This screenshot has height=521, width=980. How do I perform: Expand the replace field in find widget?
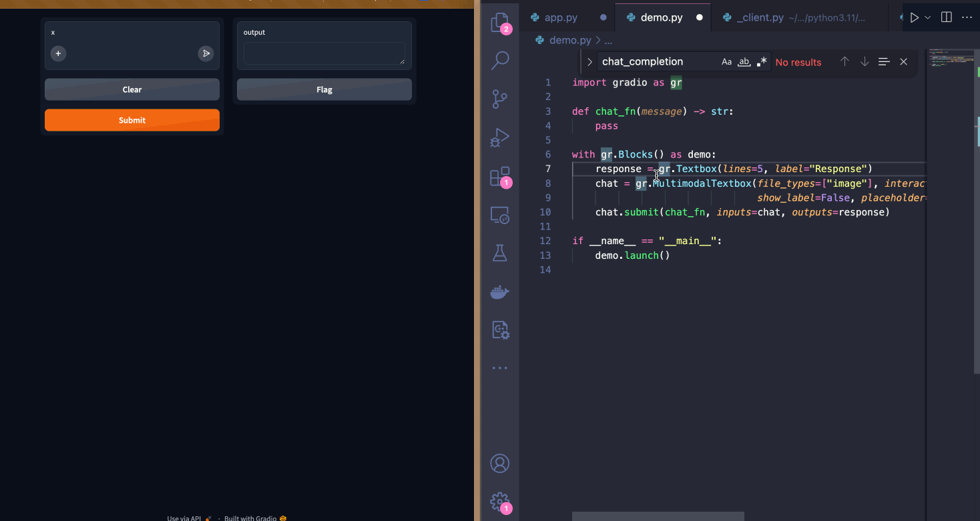(589, 62)
